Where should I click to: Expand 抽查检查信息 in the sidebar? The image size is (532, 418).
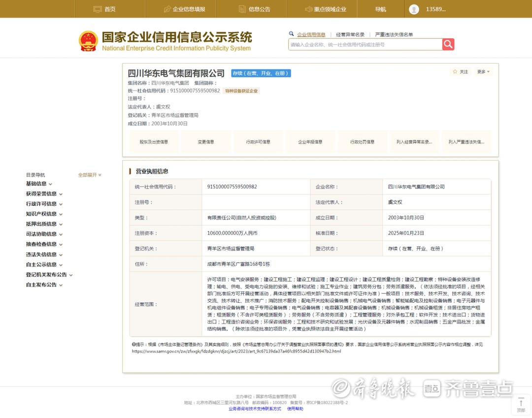pos(44,244)
